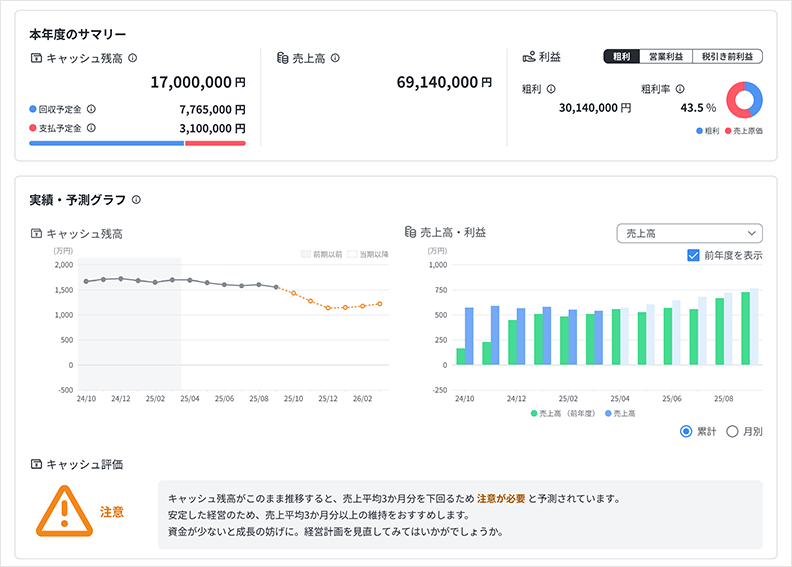
Task: Toggle 売上高（前年度） legend item
Action: click(563, 414)
